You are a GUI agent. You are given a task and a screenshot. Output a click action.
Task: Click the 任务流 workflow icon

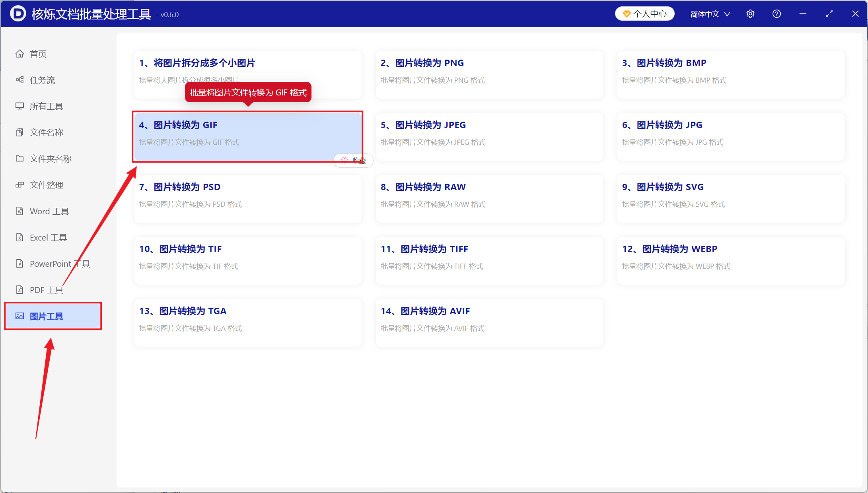(x=19, y=80)
